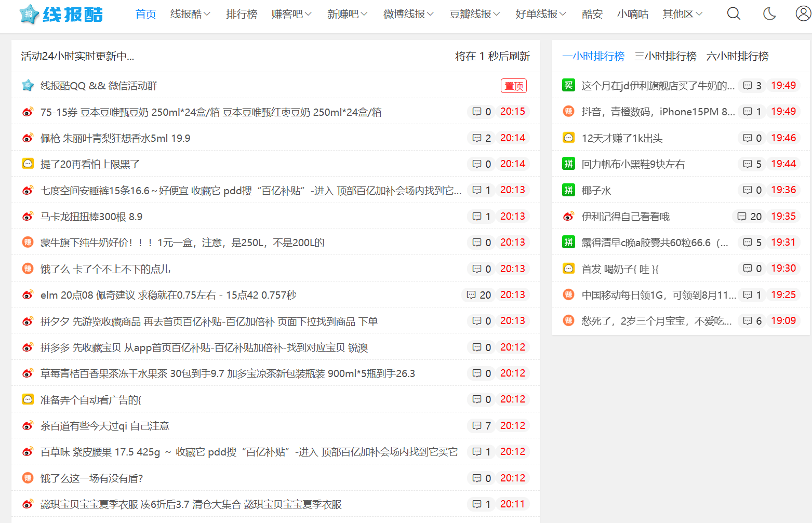Go to the 首页 home tab
The height and width of the screenshot is (523, 812).
click(146, 14)
